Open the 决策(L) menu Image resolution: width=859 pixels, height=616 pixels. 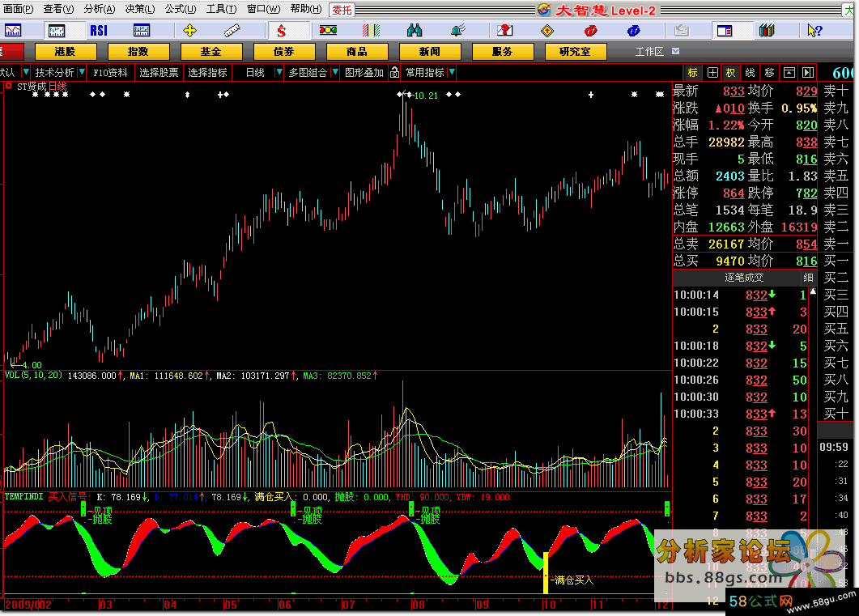pyautogui.click(x=140, y=9)
